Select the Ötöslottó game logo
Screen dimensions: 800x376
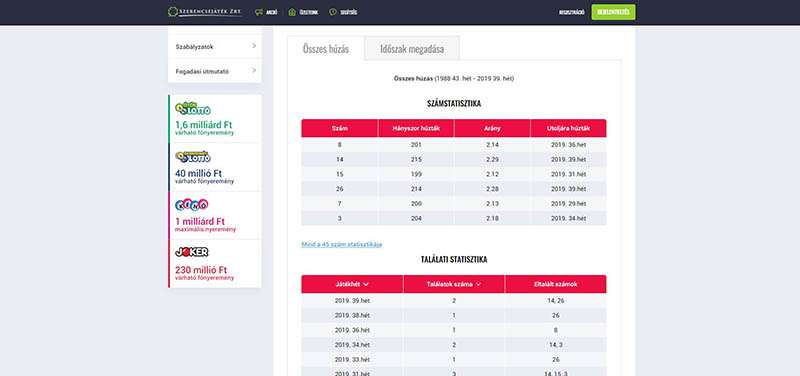pos(193,109)
